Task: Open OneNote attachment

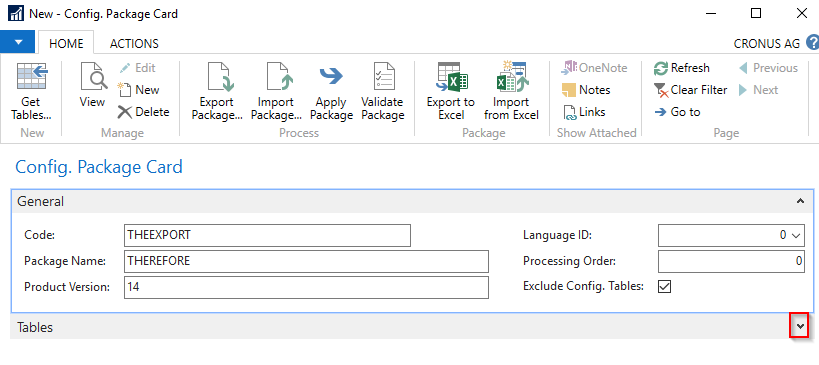Action: 594,68
